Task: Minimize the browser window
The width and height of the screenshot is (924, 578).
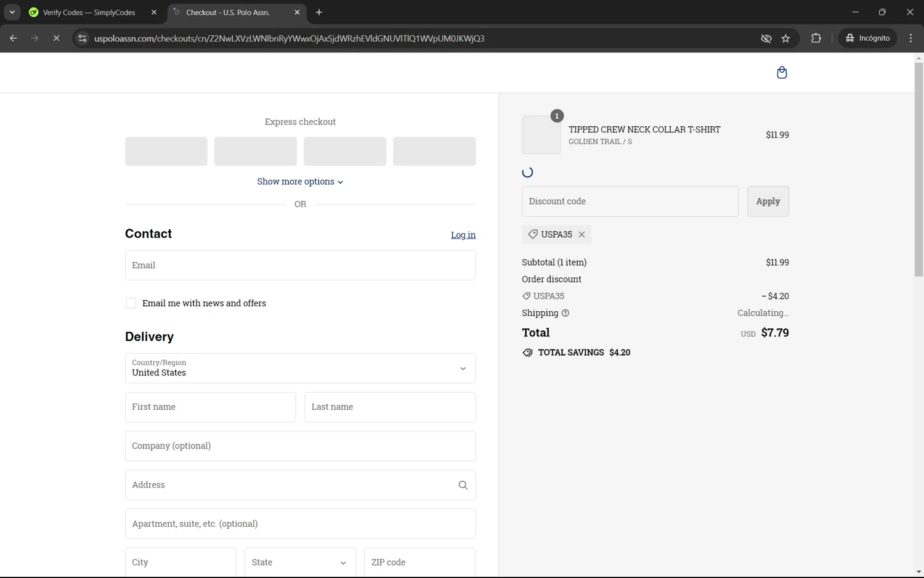Action: coord(855,12)
